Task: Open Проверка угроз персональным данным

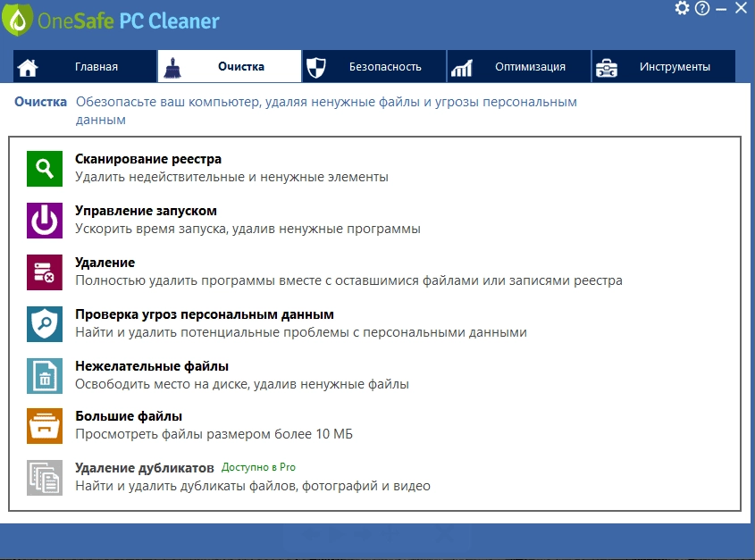Action: (x=204, y=314)
